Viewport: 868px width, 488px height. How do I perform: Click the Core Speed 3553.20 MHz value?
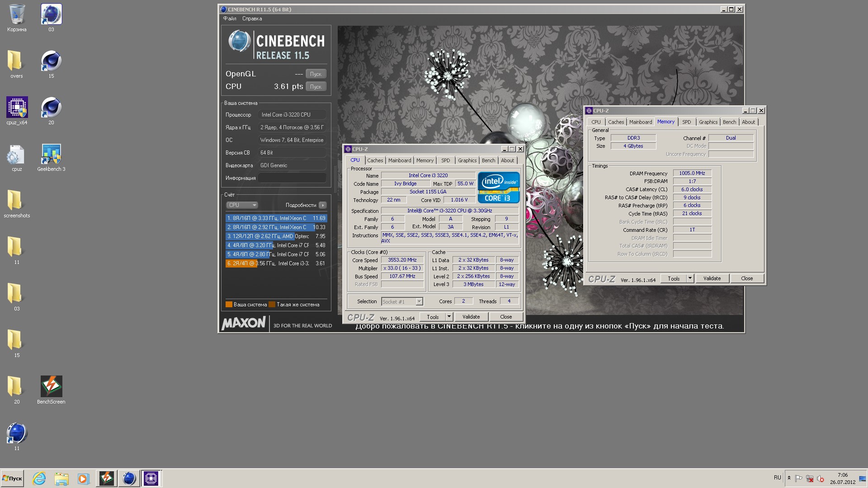tap(402, 260)
